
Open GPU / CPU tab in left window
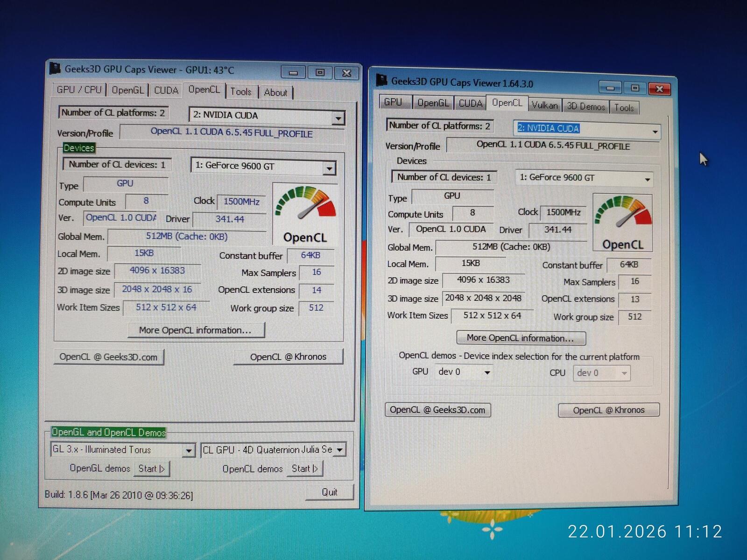pyautogui.click(x=79, y=90)
